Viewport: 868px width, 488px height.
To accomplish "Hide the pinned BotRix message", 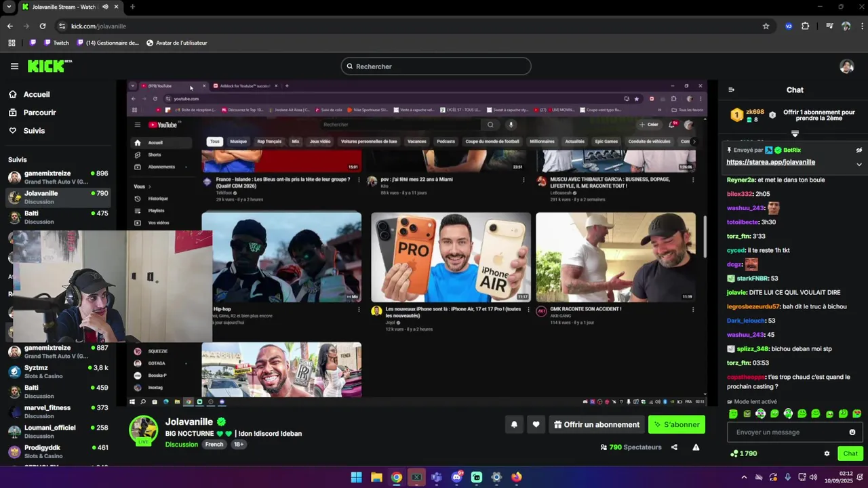I will pos(859,150).
